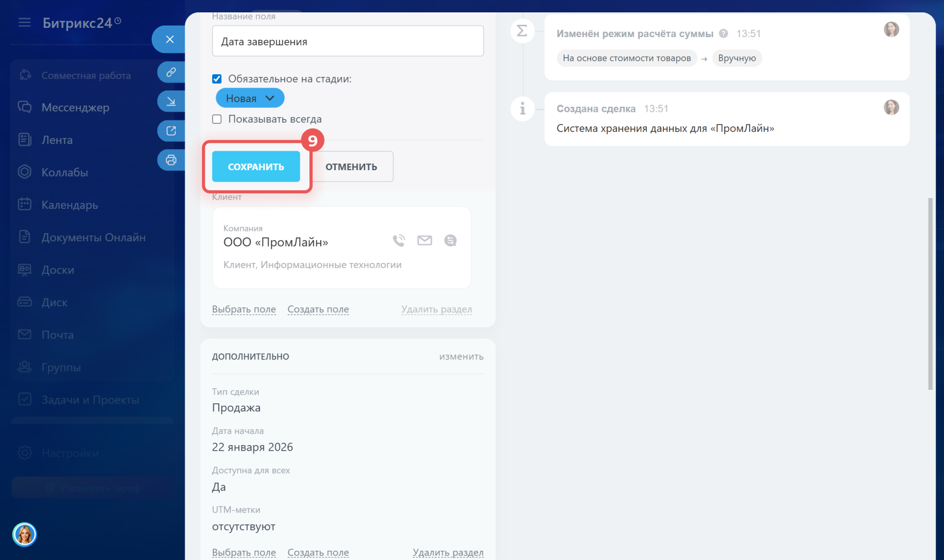Open deal in new window icon
Image resolution: width=944 pixels, height=560 pixels.
[x=171, y=130]
